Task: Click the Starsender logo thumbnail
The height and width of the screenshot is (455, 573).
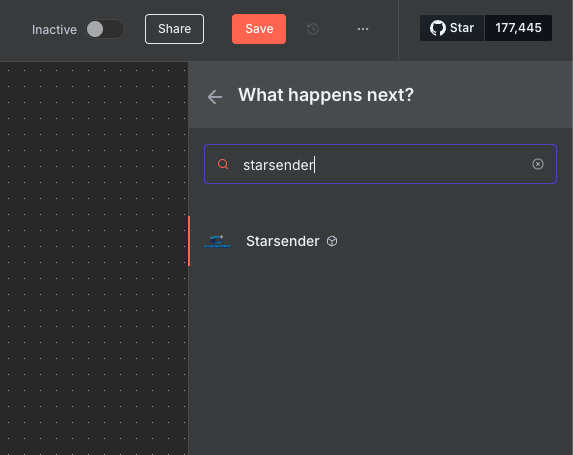Action: pos(217,241)
